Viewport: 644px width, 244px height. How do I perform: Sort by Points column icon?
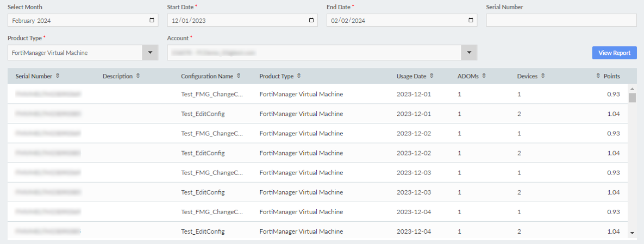point(598,76)
